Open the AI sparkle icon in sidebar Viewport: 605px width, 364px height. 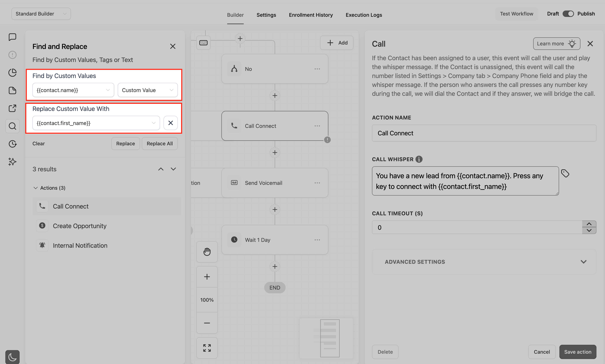pos(12,162)
